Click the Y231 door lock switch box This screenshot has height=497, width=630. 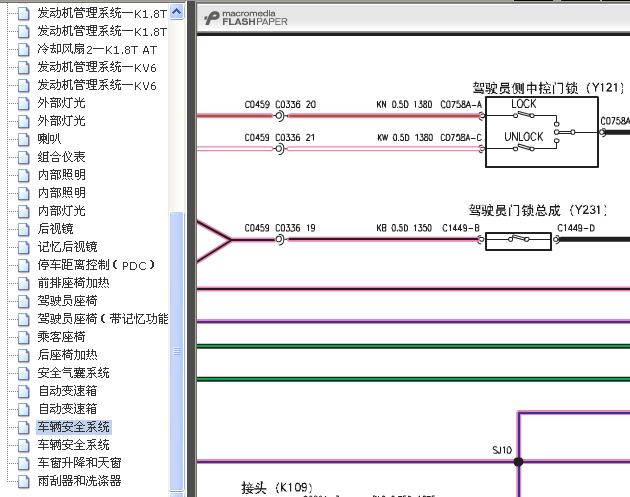point(518,241)
